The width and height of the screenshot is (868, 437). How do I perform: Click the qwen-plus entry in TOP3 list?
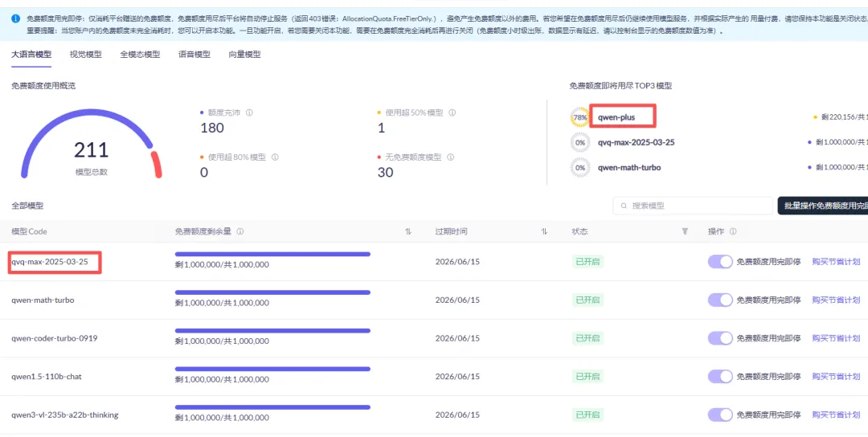click(616, 117)
